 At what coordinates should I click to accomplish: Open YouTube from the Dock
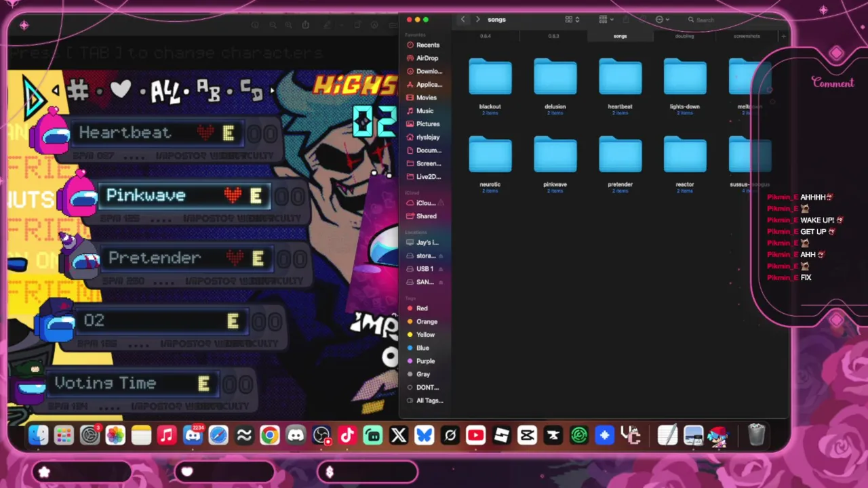coord(475,435)
